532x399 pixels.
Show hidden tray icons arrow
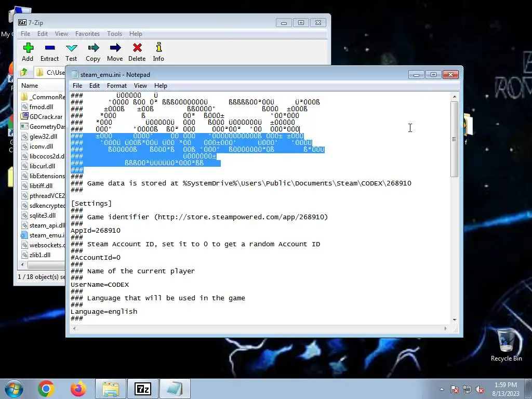tap(442, 389)
